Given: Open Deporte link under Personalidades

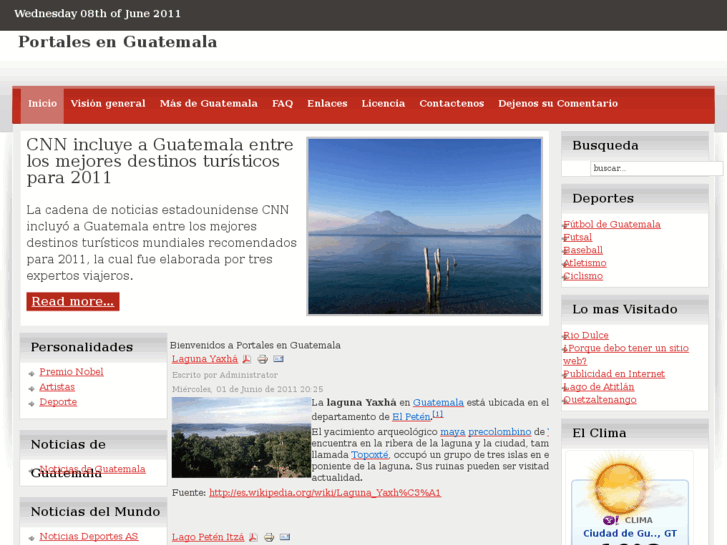Looking at the screenshot, I should point(58,402).
